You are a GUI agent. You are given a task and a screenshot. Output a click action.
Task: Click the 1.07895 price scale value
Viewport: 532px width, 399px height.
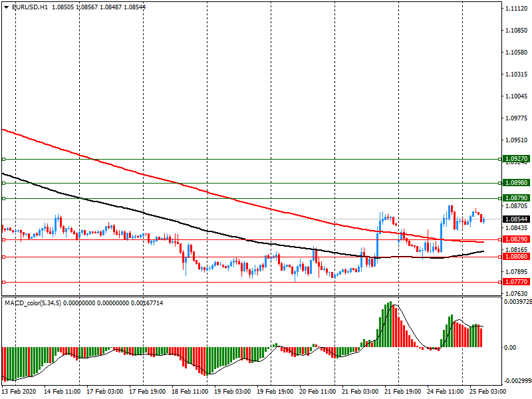517,272
